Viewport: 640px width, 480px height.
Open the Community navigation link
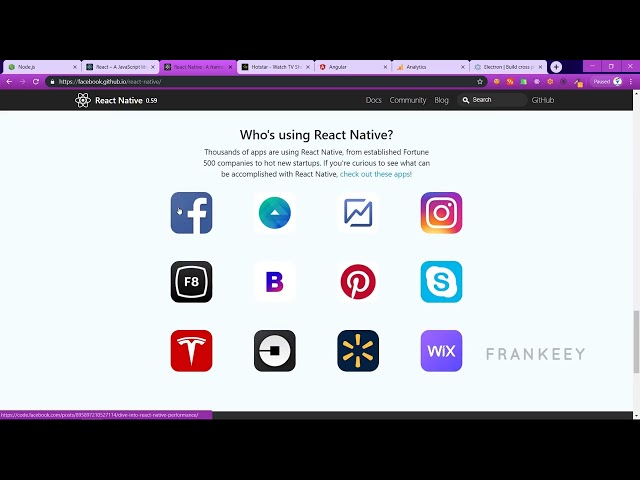[x=408, y=100]
